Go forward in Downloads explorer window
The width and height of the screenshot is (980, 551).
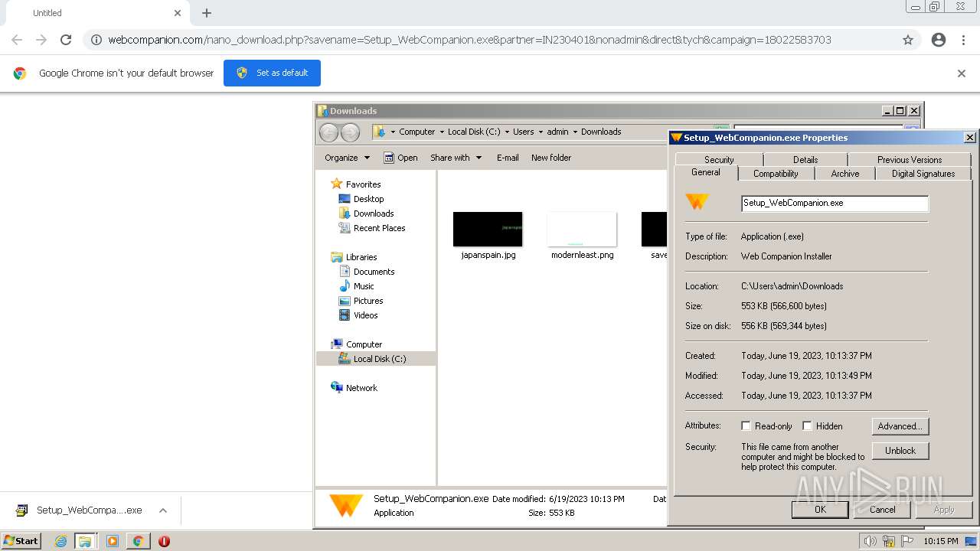click(350, 132)
